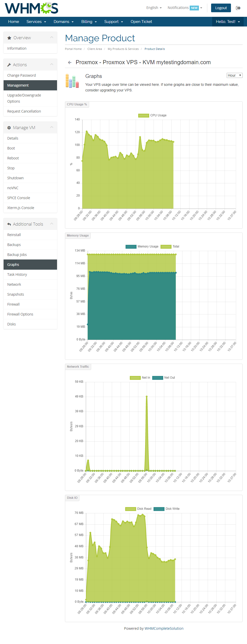Open the Support menu
247x644 pixels.
tap(114, 22)
